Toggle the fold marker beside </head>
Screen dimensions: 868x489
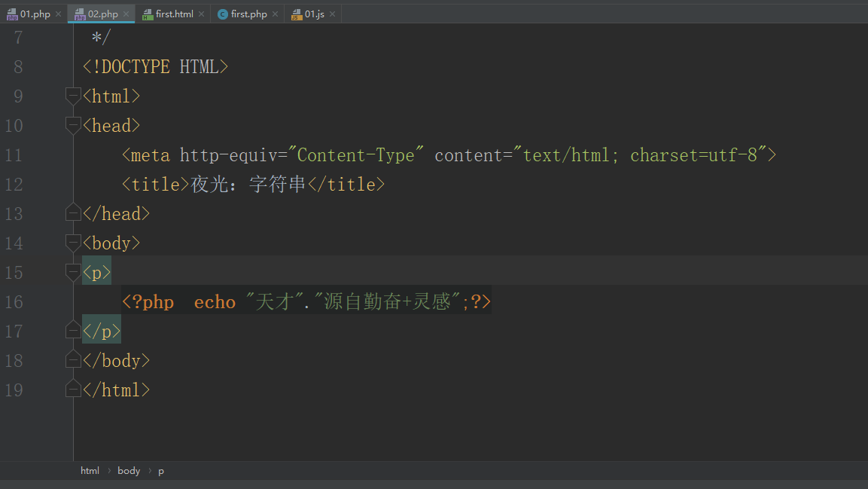point(72,213)
